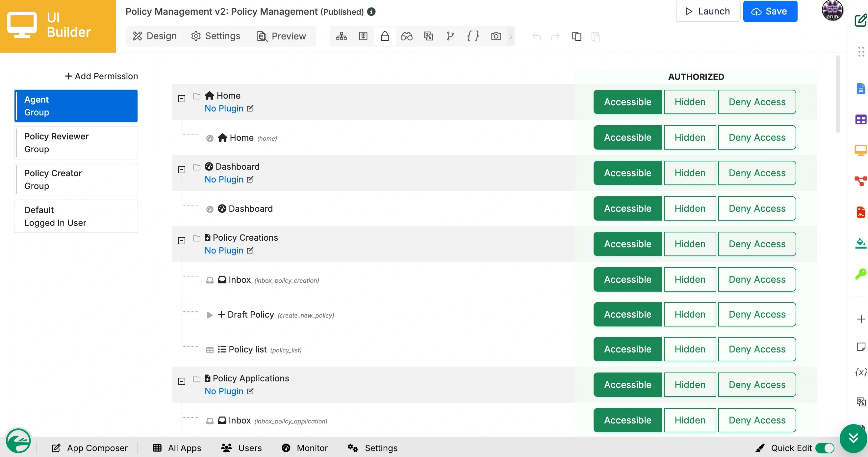868x457 pixels.
Task: Click No Plugin link under Dashboard
Action: tap(224, 179)
